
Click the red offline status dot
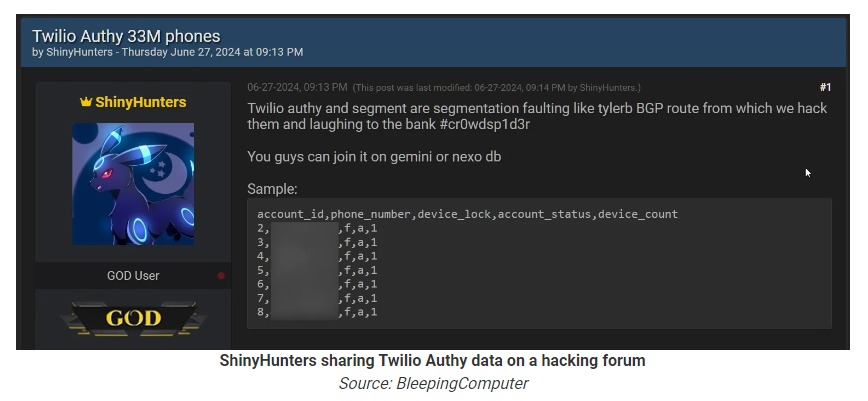click(x=221, y=275)
